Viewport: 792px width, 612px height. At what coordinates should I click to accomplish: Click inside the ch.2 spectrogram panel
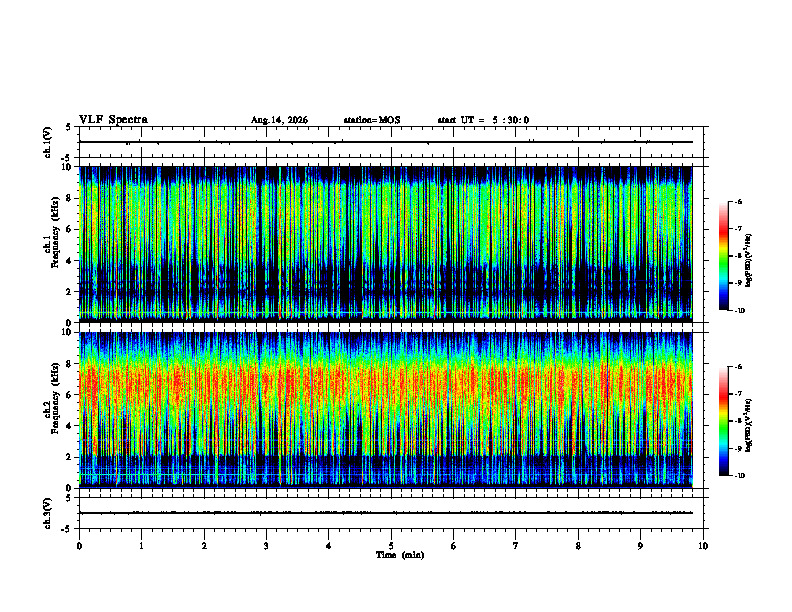(386, 410)
